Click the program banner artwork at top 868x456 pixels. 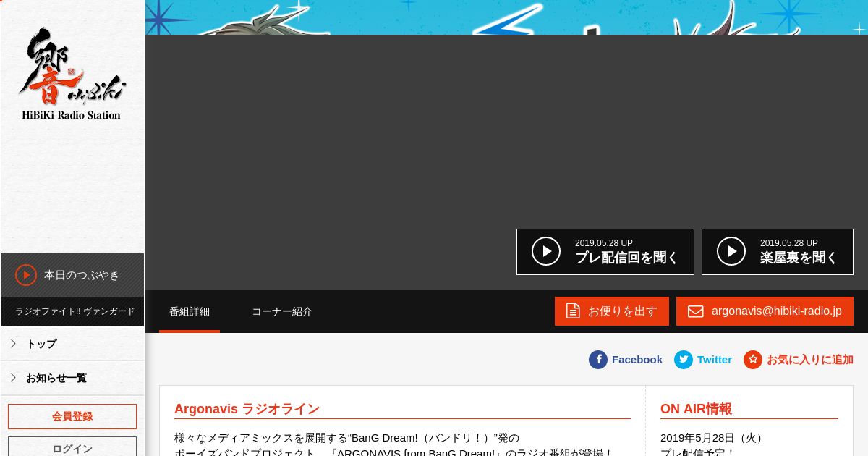pos(506,17)
